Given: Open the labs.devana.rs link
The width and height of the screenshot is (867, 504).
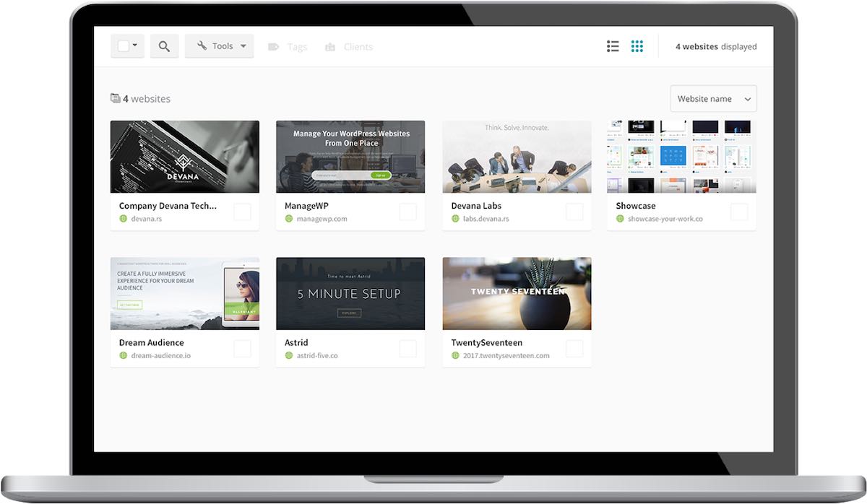Looking at the screenshot, I should click(486, 218).
